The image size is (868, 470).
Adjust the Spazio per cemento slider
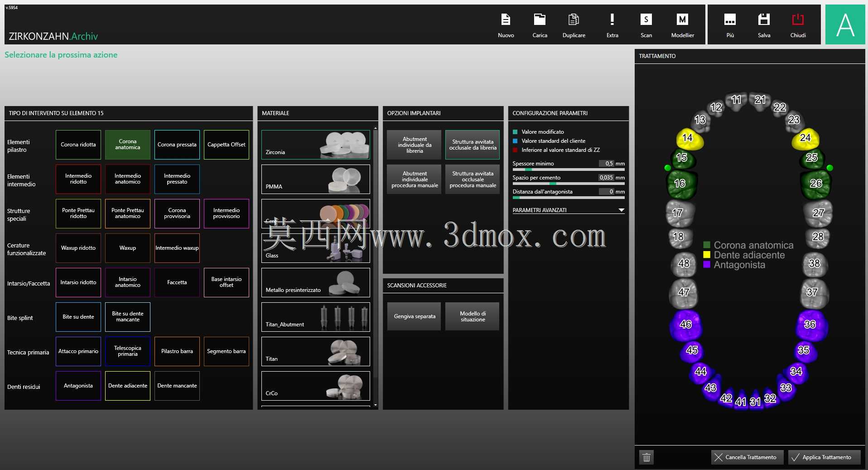(568, 184)
